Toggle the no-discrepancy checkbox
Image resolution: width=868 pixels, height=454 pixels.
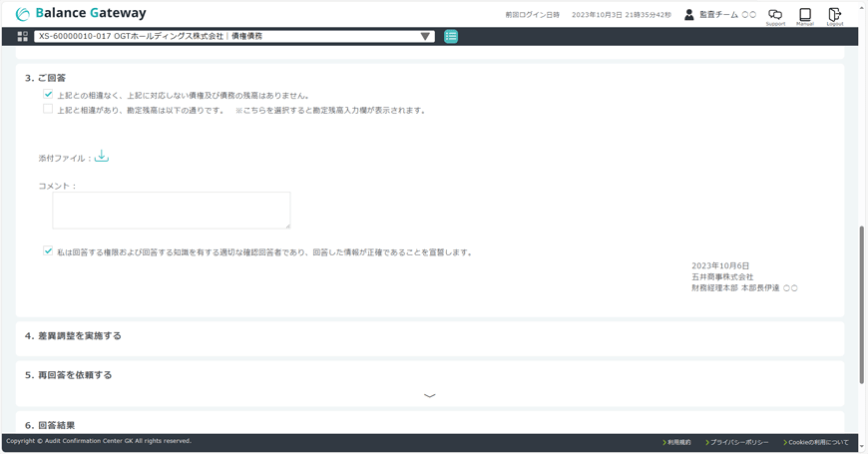pos(48,95)
